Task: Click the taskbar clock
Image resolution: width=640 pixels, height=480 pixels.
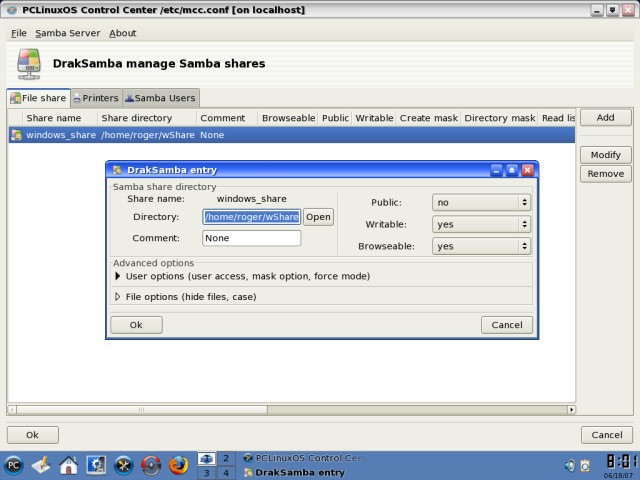Action: tap(621, 462)
